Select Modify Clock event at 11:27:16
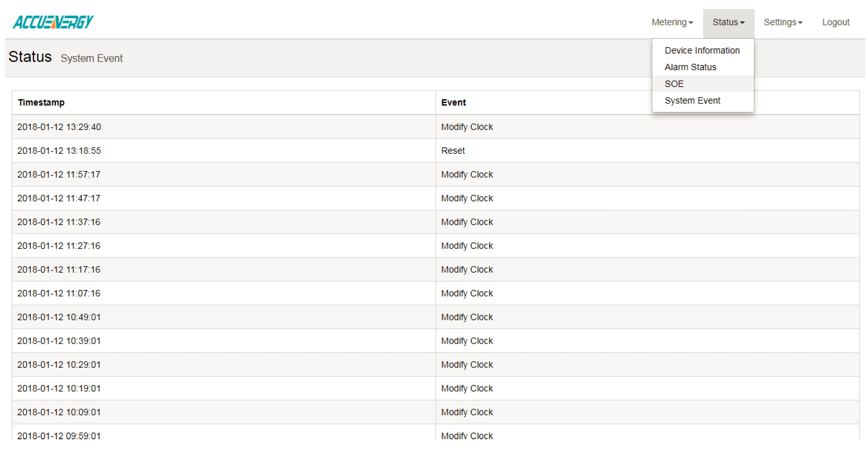The height and width of the screenshot is (455, 868). tap(467, 246)
